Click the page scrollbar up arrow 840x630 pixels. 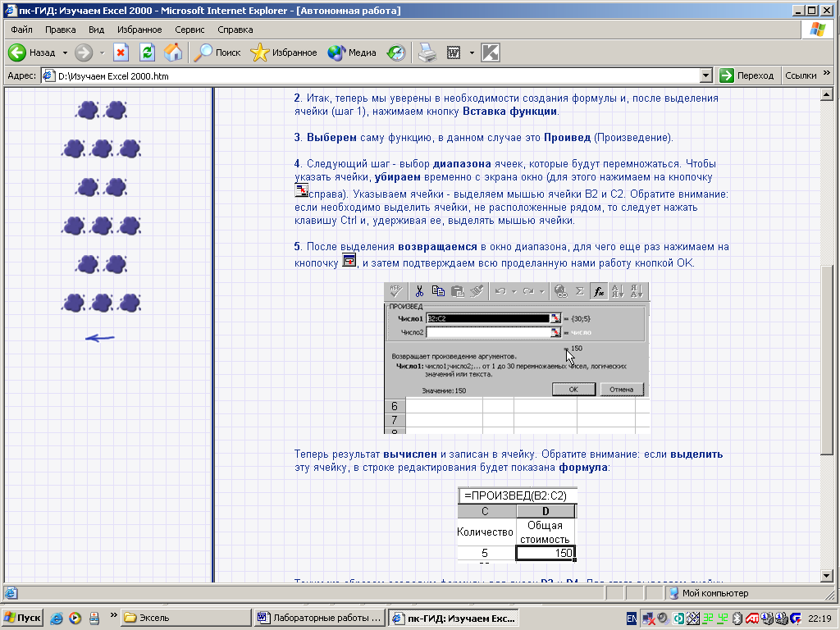tap(826, 95)
